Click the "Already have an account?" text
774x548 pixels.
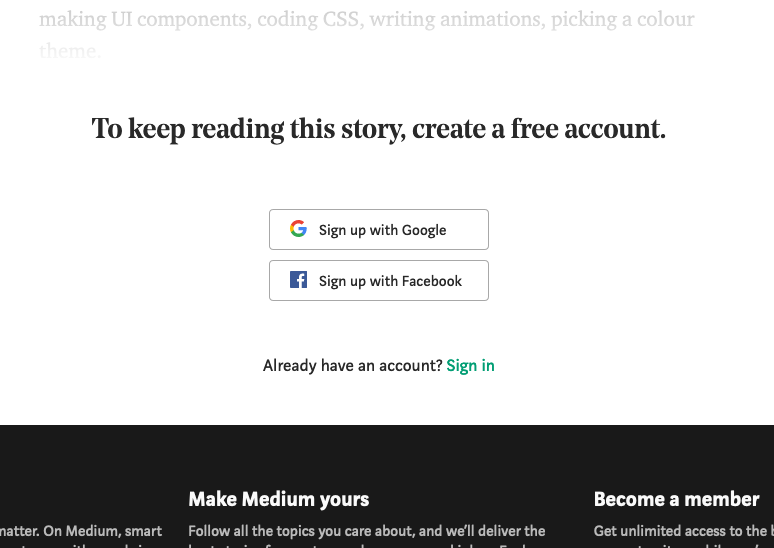pyautogui.click(x=352, y=365)
